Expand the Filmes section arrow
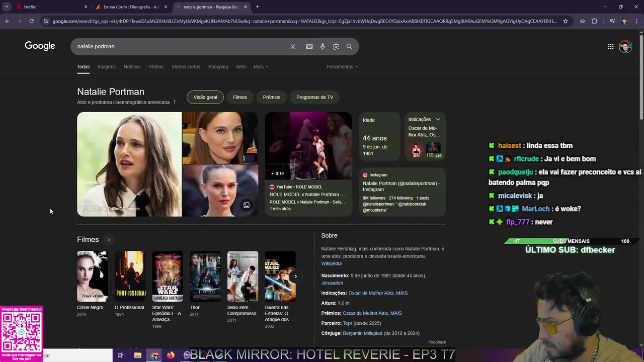The image size is (644, 362). 109,240
